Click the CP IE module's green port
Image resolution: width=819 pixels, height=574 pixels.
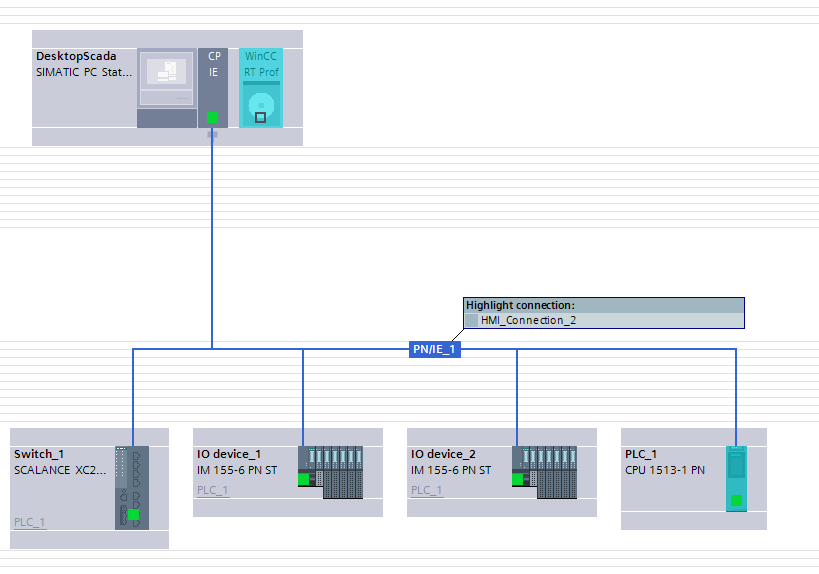coord(213,118)
